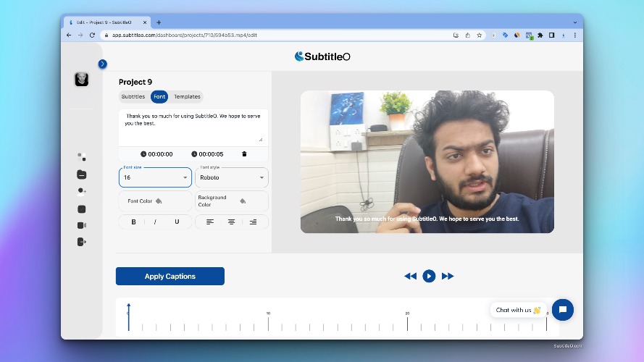644x362 pixels.
Task: Close the Edit - Project 9 tab
Action: [x=145, y=22]
